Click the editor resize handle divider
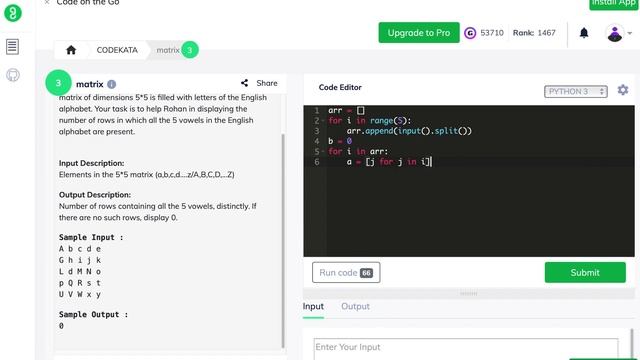 [x=469, y=293]
